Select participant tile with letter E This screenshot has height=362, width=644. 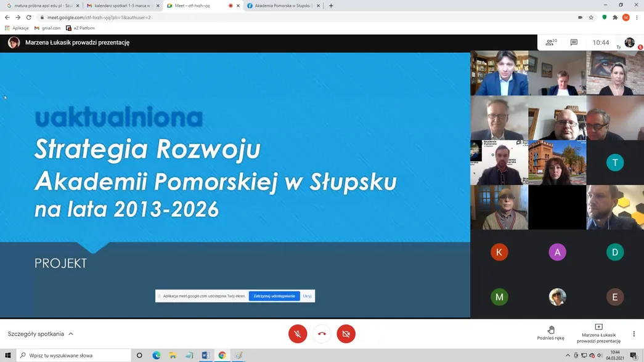click(x=615, y=297)
